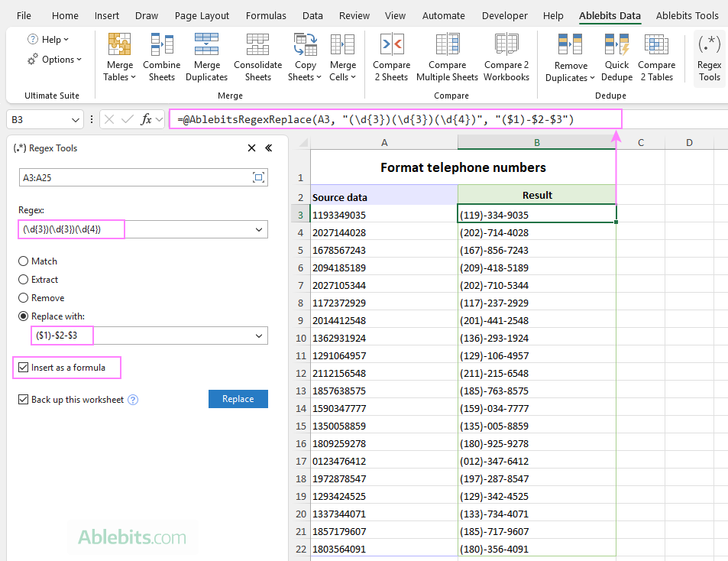Select column D header
Image resolution: width=728 pixels, height=561 pixels.
pos(689,143)
